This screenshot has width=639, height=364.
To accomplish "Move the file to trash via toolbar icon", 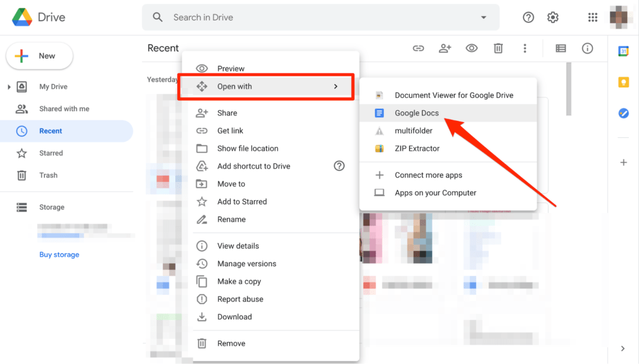I will point(498,48).
